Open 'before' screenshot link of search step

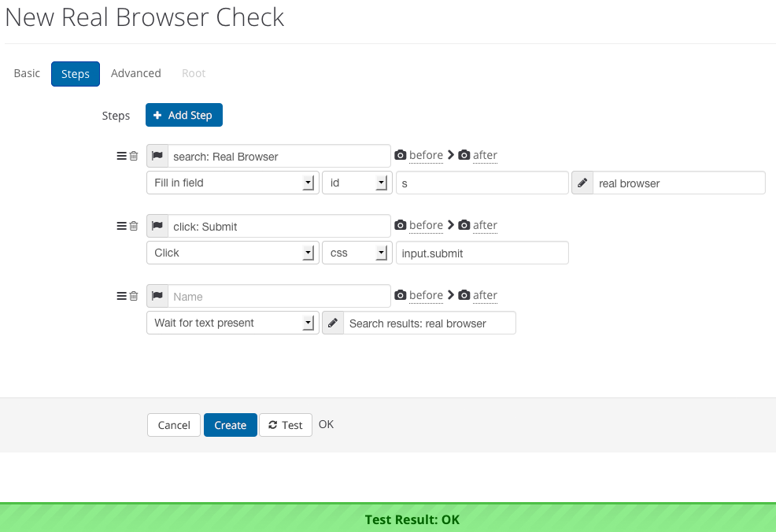click(426, 155)
